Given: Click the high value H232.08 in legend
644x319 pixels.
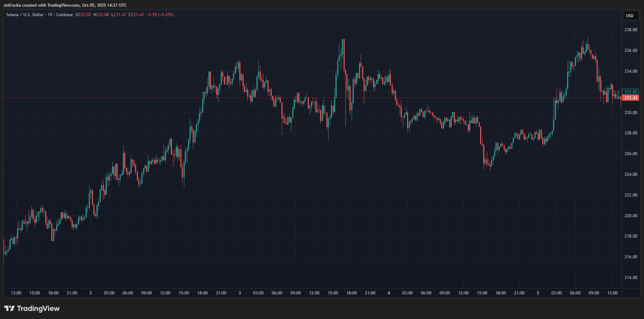Looking at the screenshot, I should pos(101,15).
